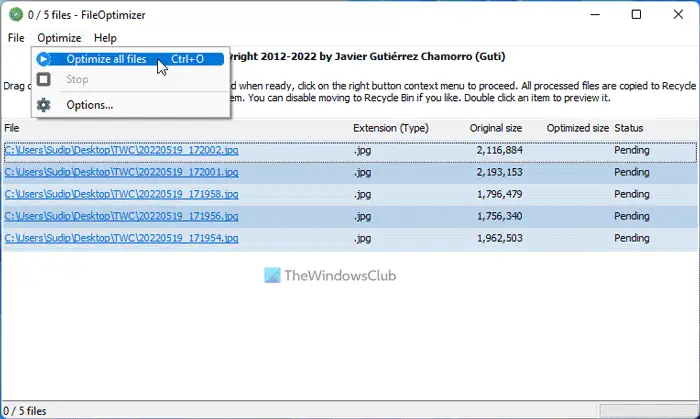This screenshot has width=700, height=419.
Task: Open file link 20220519_171954.jpg
Action: coord(121,238)
